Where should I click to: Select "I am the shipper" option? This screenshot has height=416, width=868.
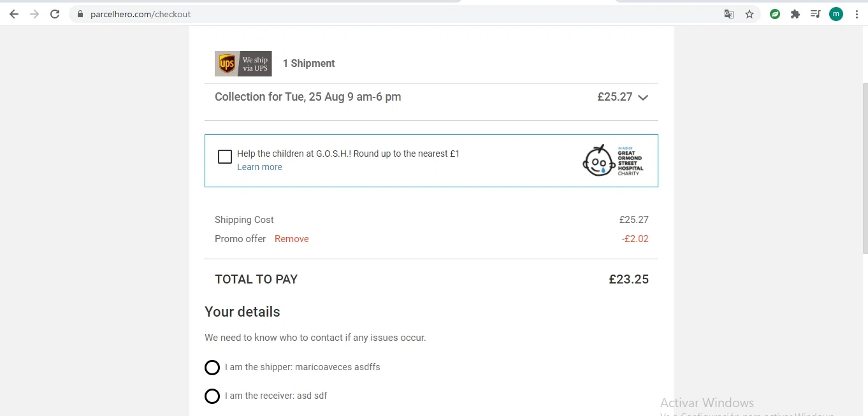[x=212, y=368]
